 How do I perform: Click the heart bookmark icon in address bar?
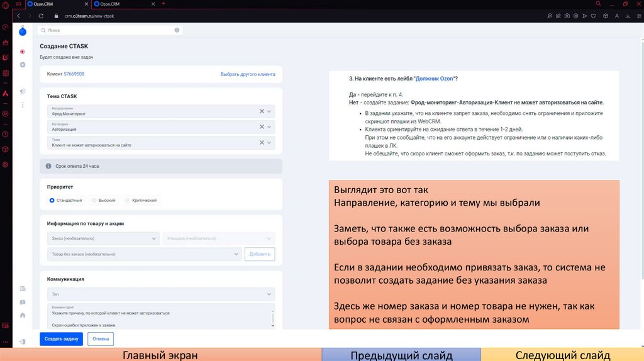coord(594,16)
